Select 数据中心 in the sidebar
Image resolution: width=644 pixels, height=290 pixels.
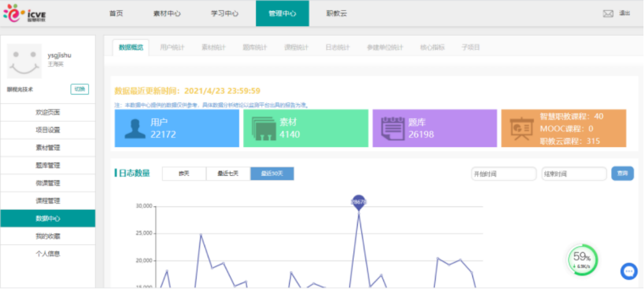coord(48,218)
